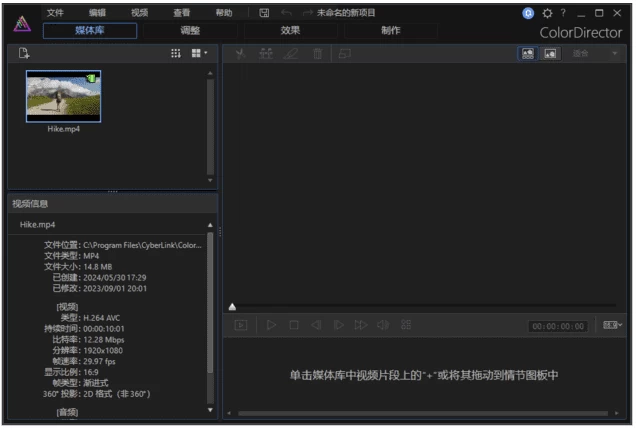Select the Hike.mp4 video thumbnail
This screenshot has width=636, height=430.
63,95
